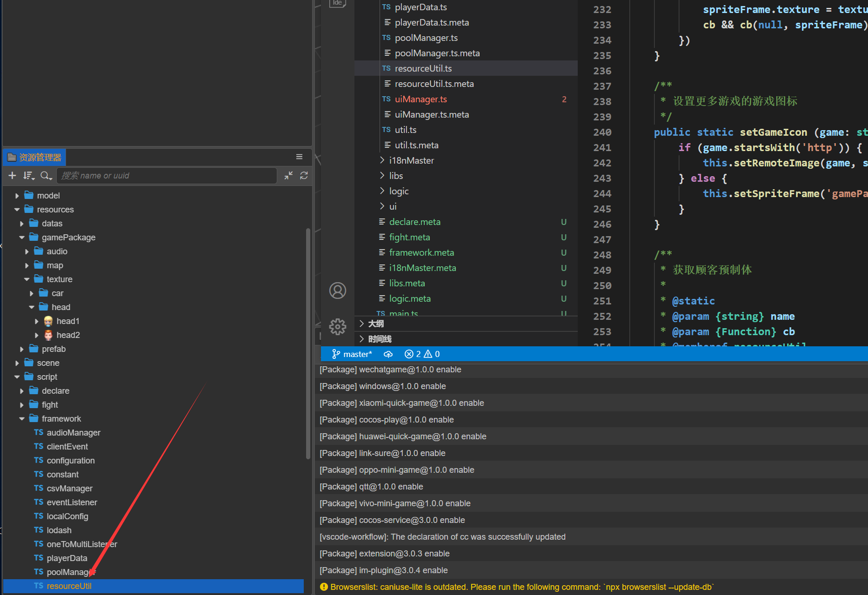The image size is (868, 595).
Task: Expand the datas folder
Action: [x=22, y=224]
